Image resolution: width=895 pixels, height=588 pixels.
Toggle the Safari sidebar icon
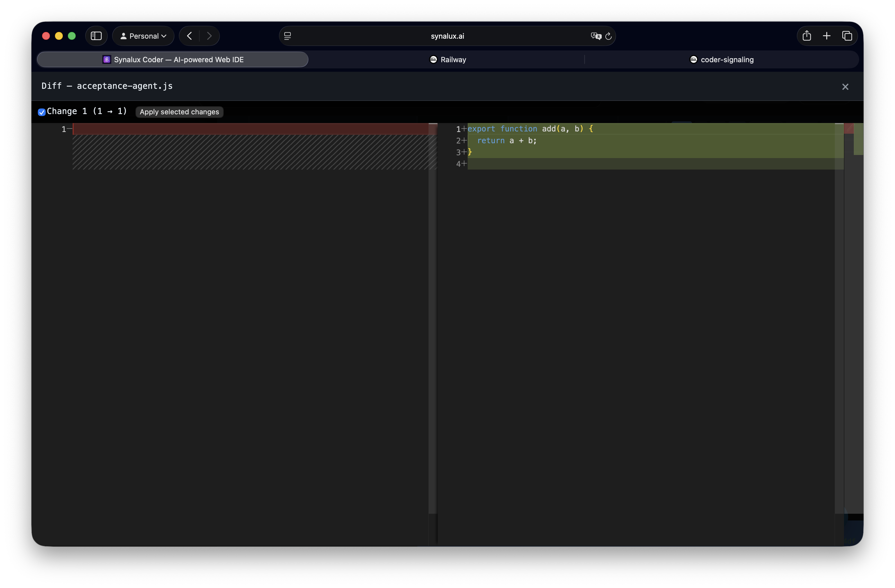tap(96, 36)
